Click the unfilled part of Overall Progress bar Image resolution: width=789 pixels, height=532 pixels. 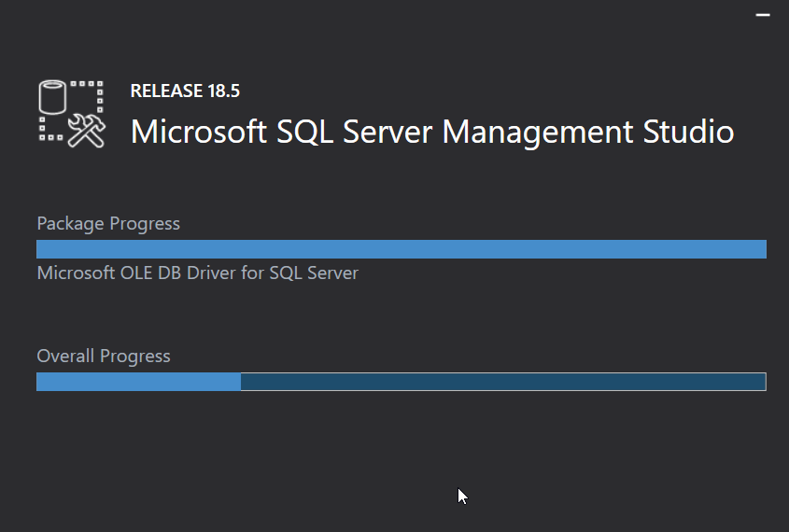tap(502, 382)
